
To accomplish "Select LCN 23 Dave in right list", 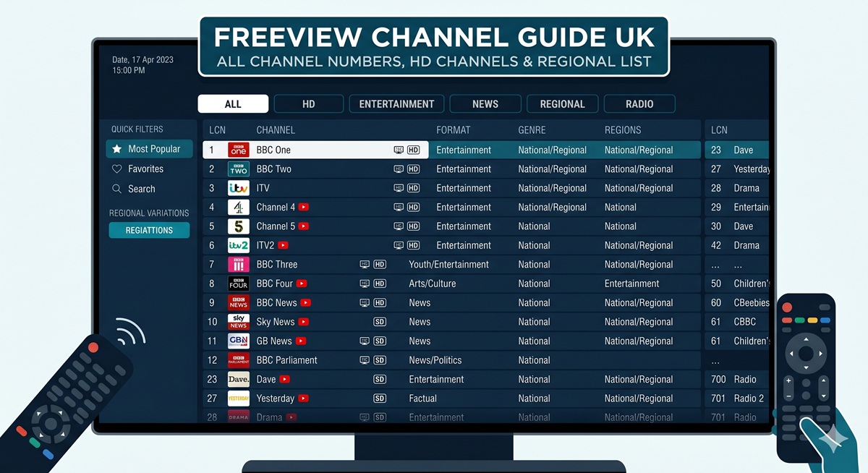I will tap(737, 150).
